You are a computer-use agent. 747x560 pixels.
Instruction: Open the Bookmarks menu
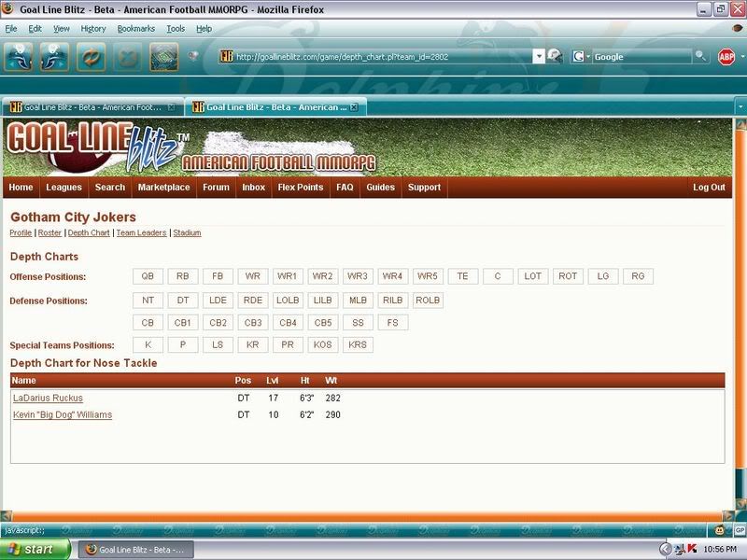pyautogui.click(x=135, y=29)
